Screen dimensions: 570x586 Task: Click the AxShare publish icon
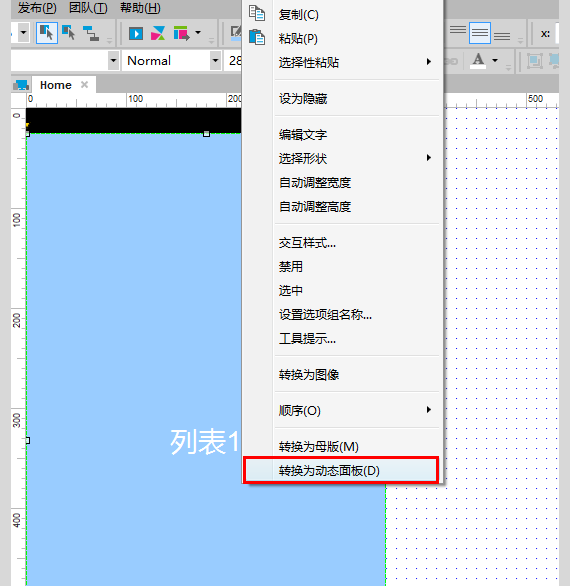coord(158,34)
